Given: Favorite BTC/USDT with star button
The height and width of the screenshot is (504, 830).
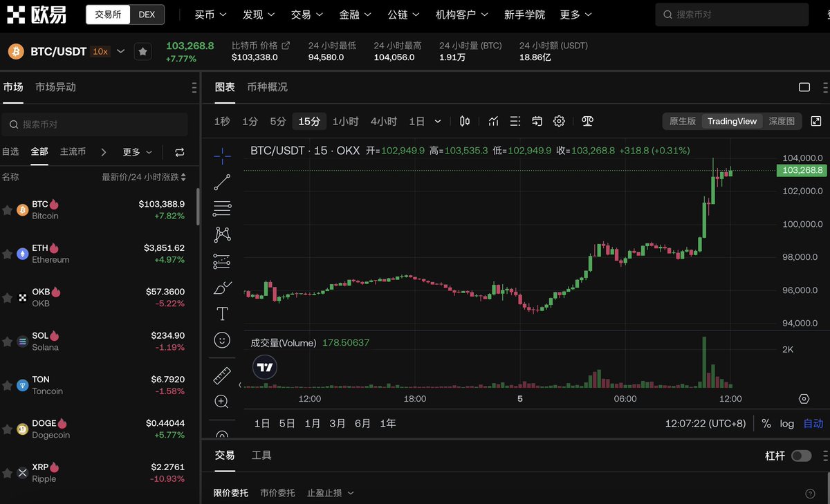Looking at the screenshot, I should click(x=142, y=51).
